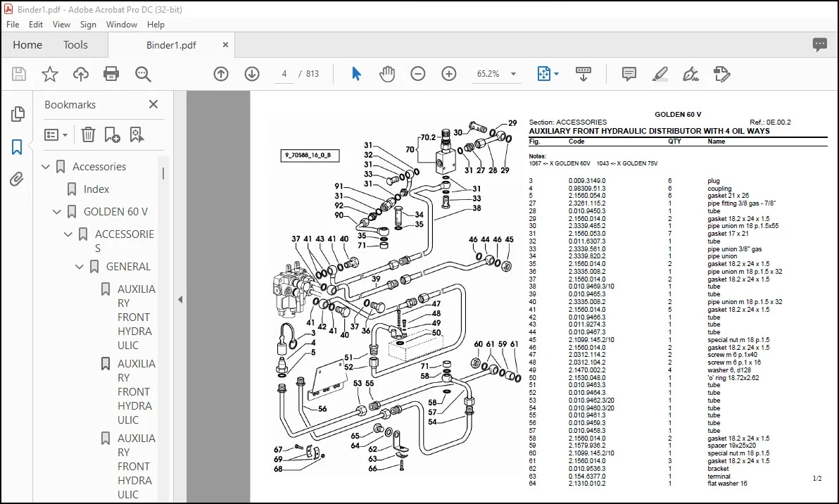Screen dimensions: 839x504
Task: Open the sign document pen tool
Action: [x=690, y=74]
